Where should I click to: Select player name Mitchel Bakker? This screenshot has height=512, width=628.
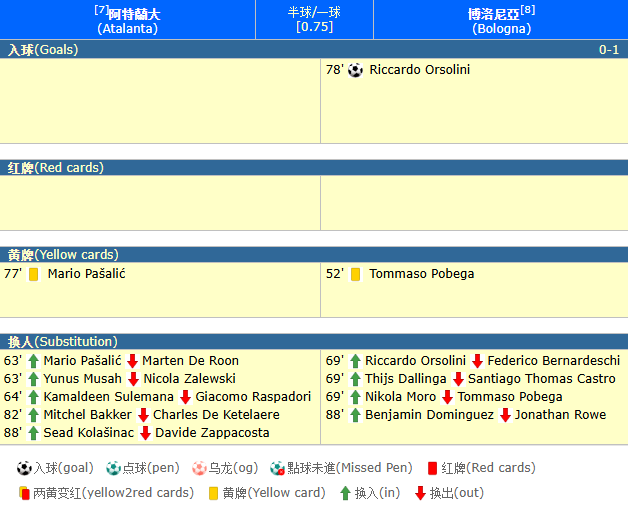(x=87, y=415)
